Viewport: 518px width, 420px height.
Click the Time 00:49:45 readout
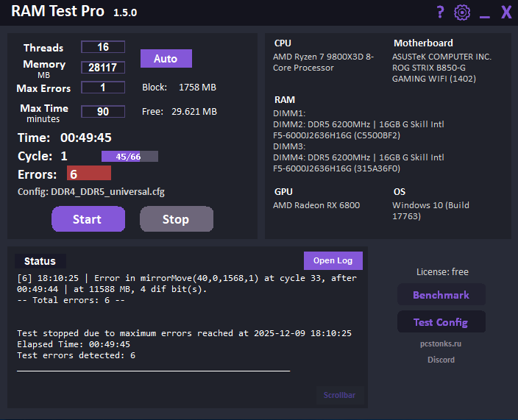pyautogui.click(x=65, y=138)
